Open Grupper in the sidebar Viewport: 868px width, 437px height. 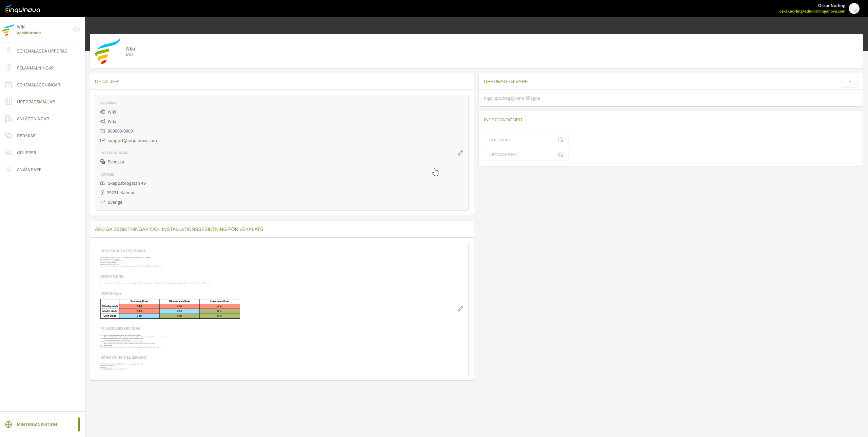(x=26, y=153)
